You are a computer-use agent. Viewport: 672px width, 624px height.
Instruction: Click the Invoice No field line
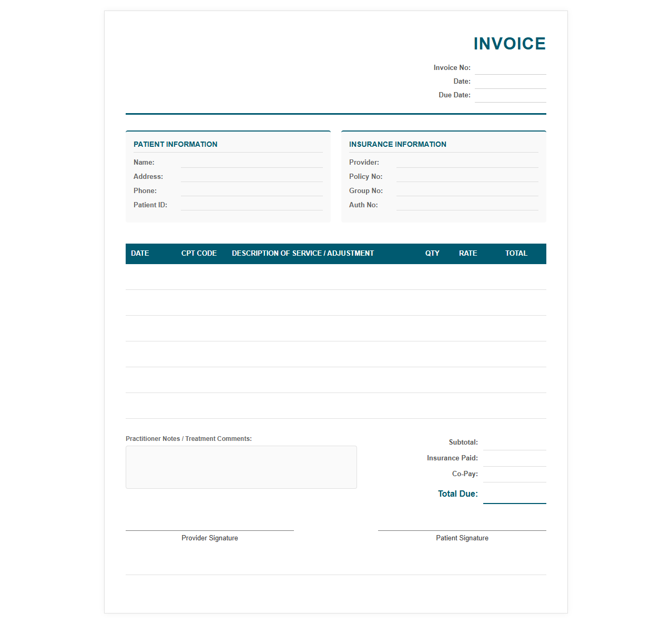point(510,68)
